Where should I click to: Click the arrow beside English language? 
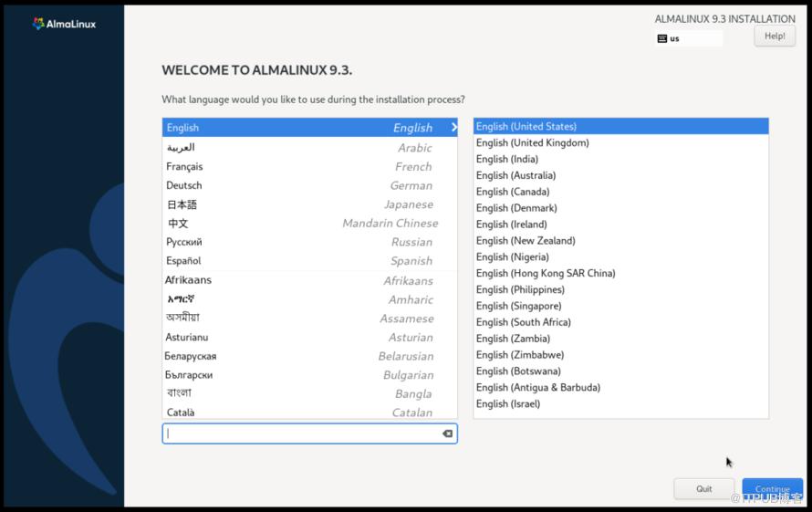(x=453, y=128)
